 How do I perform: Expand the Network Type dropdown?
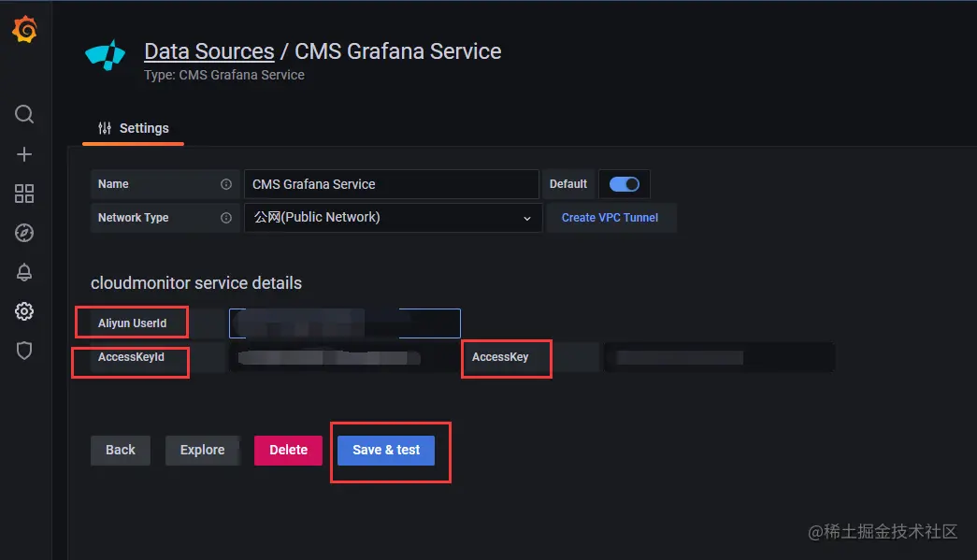coord(394,218)
